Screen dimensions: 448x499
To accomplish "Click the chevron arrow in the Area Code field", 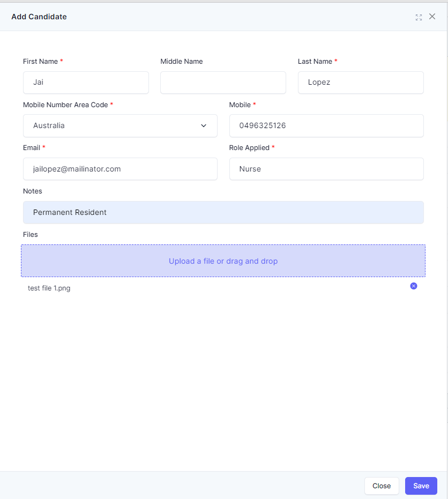I will point(204,126).
